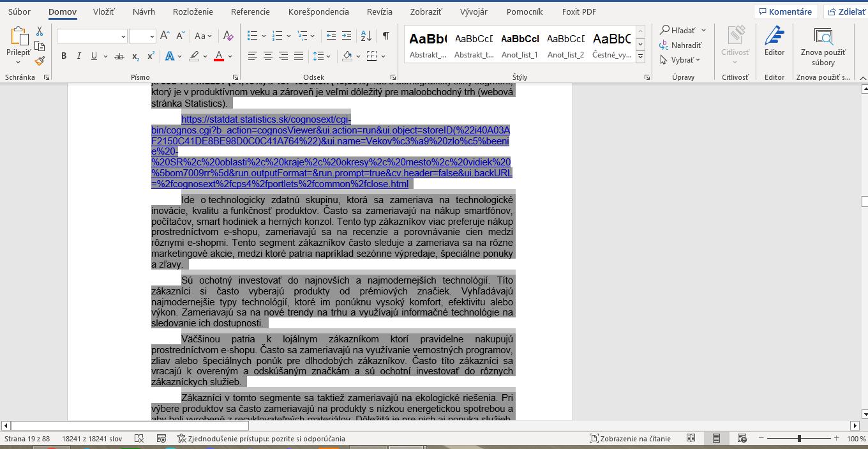
Task: Increase font size with the larger A icon
Action: tap(165, 36)
